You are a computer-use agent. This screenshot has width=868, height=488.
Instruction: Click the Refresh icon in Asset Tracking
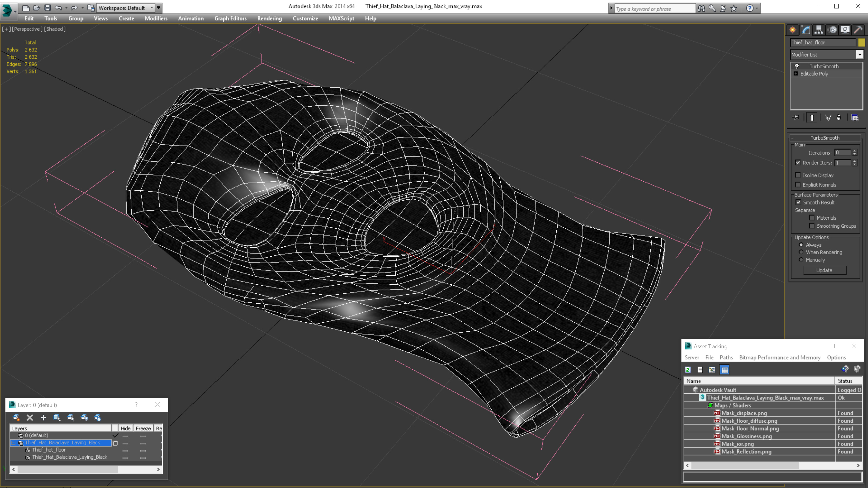click(x=688, y=370)
